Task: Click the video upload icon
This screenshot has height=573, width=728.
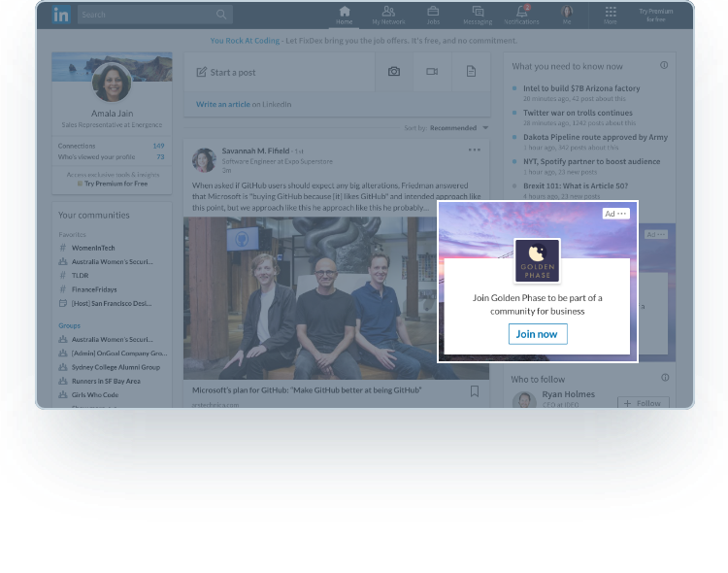Action: [432, 71]
